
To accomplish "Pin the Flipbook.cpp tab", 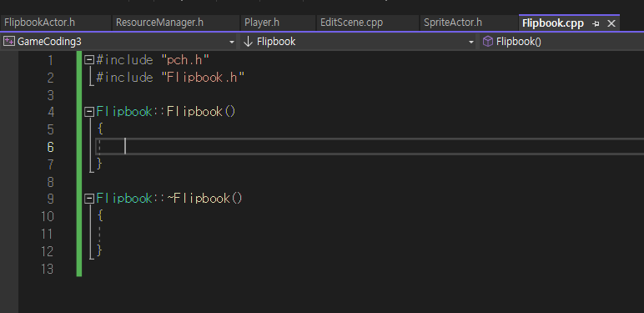I will click(596, 24).
